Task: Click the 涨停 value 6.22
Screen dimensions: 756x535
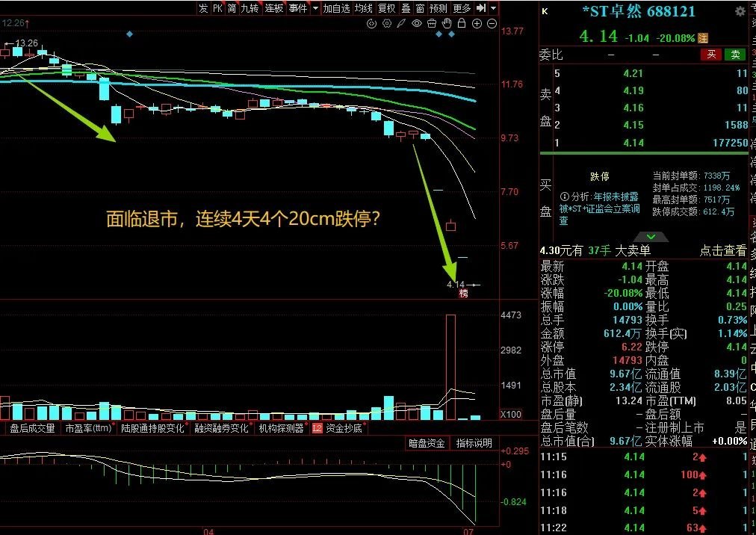Action: click(x=631, y=347)
